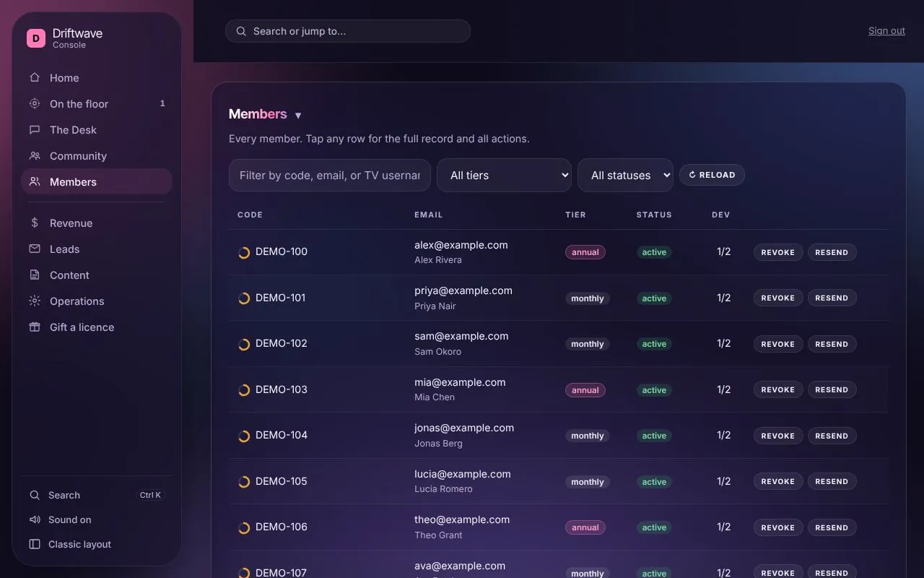Click the On the floor target icon
The height and width of the screenshot is (578, 924).
pos(35,103)
